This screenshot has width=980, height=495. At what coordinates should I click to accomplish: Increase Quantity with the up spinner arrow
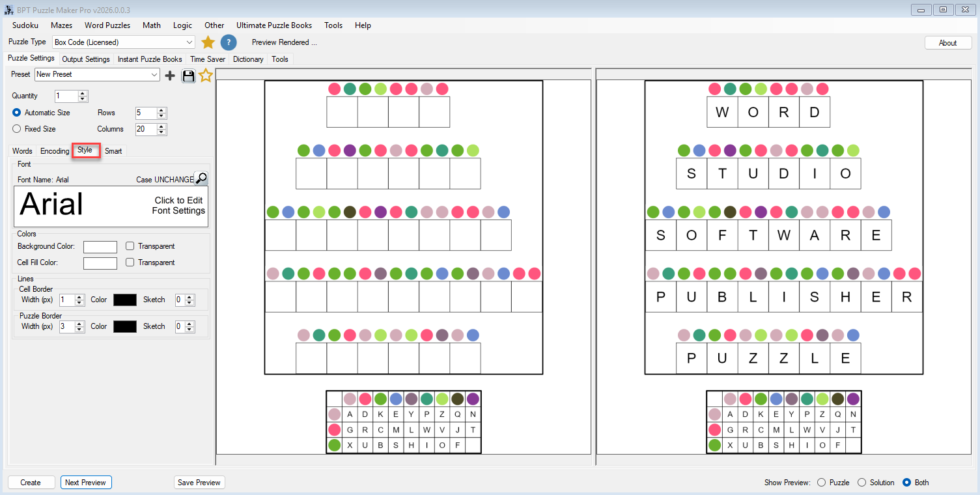[x=83, y=93]
